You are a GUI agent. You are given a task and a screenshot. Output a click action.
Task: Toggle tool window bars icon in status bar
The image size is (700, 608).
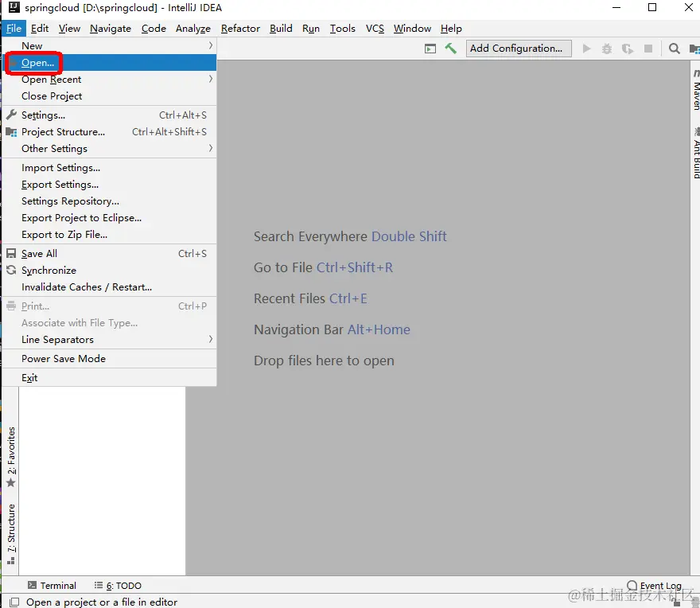(x=14, y=602)
